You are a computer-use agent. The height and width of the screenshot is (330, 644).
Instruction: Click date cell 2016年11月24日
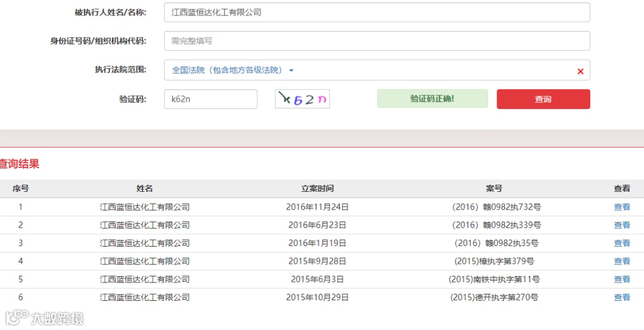coord(317,207)
